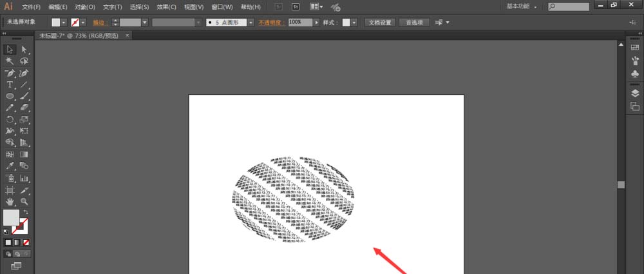Open the Artboards panel icon

click(634, 106)
